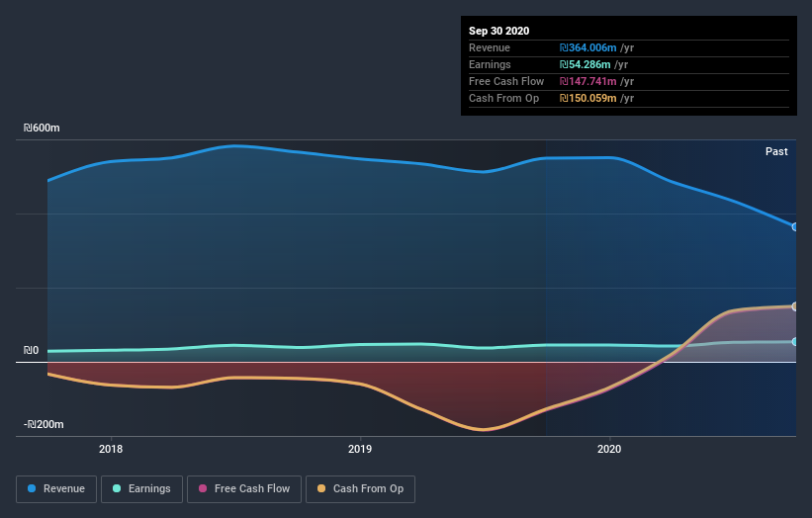The image size is (812, 518).
Task: Click the Sep 30 2020 tooltip date
Action: tap(498, 31)
